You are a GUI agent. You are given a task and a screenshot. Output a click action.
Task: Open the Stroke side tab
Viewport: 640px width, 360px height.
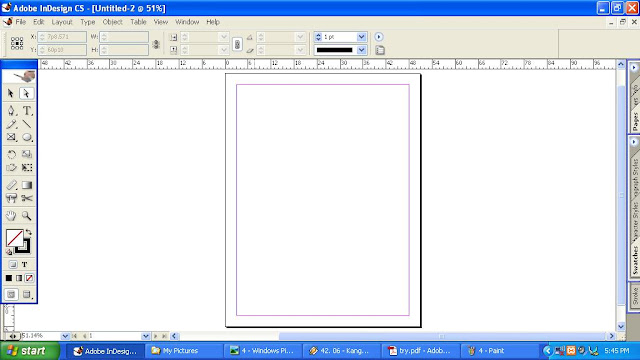(x=635, y=296)
